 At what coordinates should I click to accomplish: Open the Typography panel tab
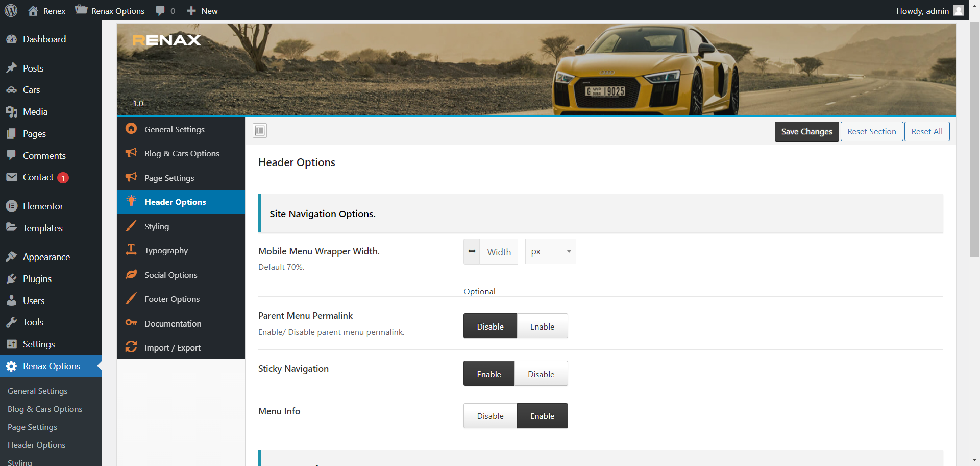[x=181, y=250]
